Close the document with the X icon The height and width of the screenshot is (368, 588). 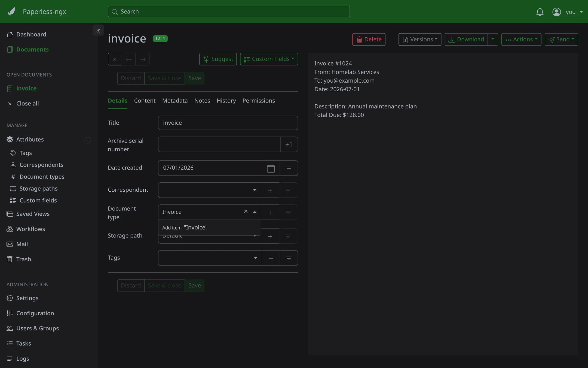coord(115,59)
